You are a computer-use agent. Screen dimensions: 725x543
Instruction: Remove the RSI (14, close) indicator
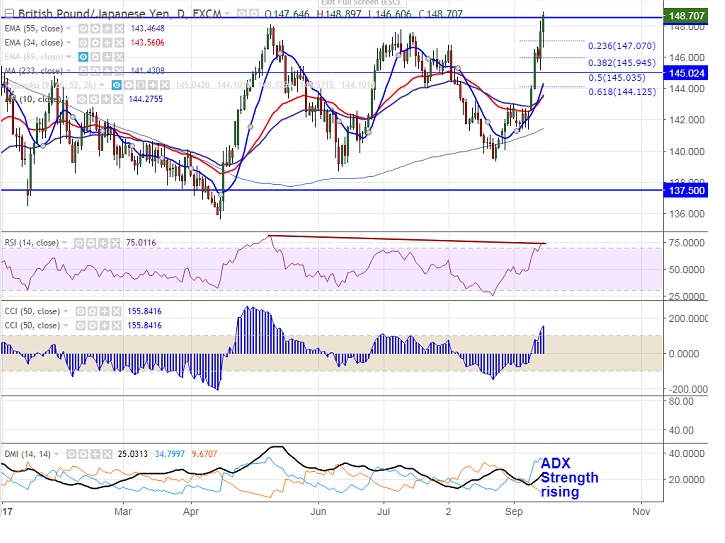[x=115, y=243]
